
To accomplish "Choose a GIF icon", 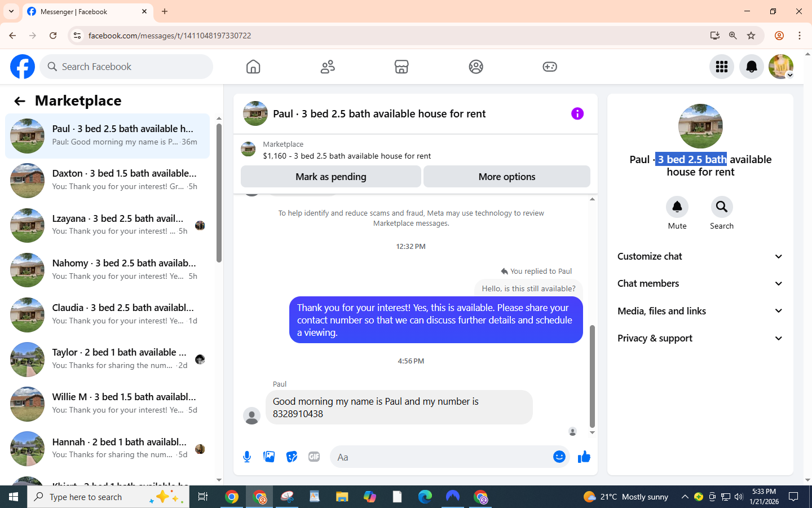I will [x=314, y=457].
